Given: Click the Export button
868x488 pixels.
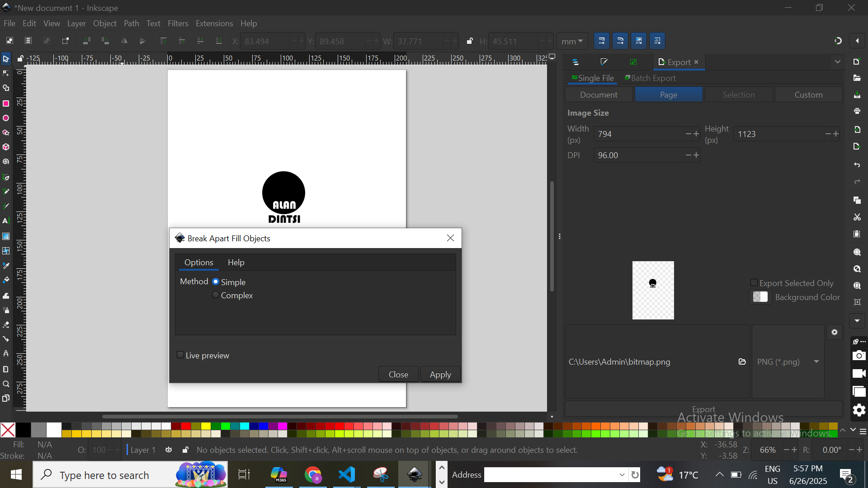Looking at the screenshot, I should pyautogui.click(x=703, y=409).
